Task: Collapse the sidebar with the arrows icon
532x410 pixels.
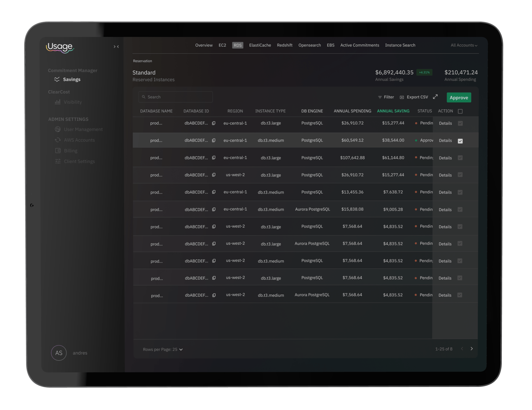Action: (x=116, y=47)
